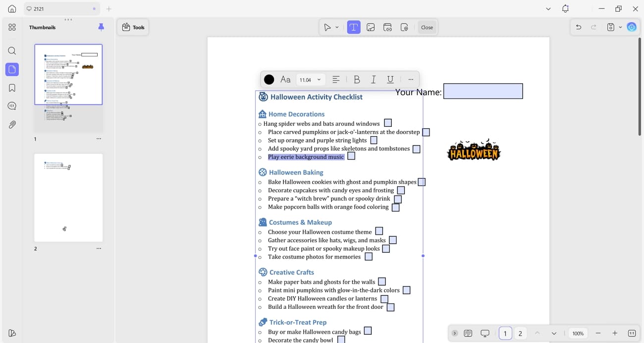This screenshot has height=343, width=644.
Task: Open the Tools menu
Action: (133, 27)
